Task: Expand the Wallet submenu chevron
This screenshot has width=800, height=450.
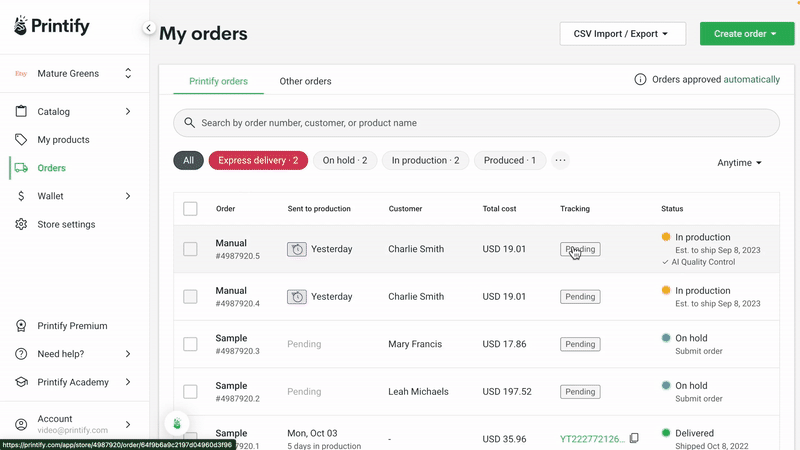Action: (x=128, y=196)
